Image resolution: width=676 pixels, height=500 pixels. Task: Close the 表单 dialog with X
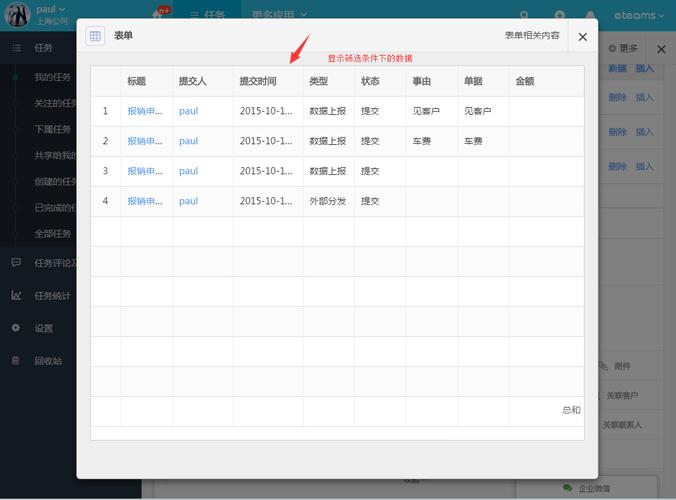coord(582,37)
